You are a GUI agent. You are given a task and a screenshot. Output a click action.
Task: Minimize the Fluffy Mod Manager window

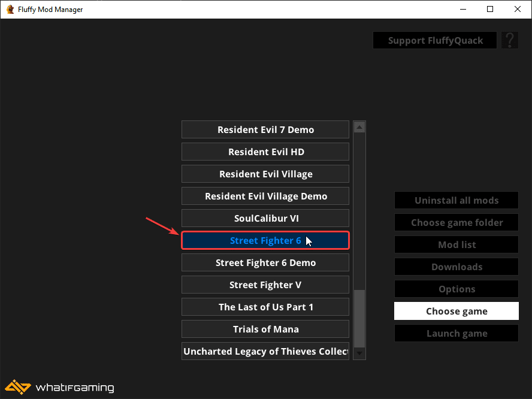[463, 9]
